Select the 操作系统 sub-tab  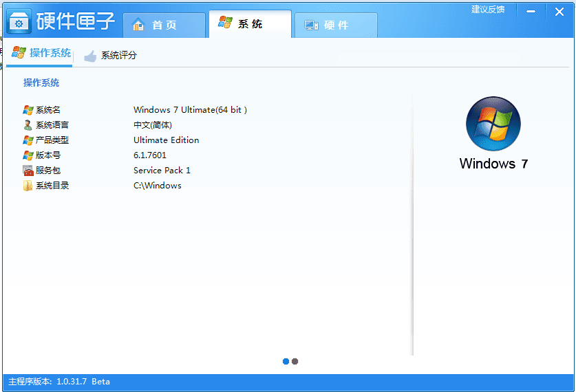point(42,53)
